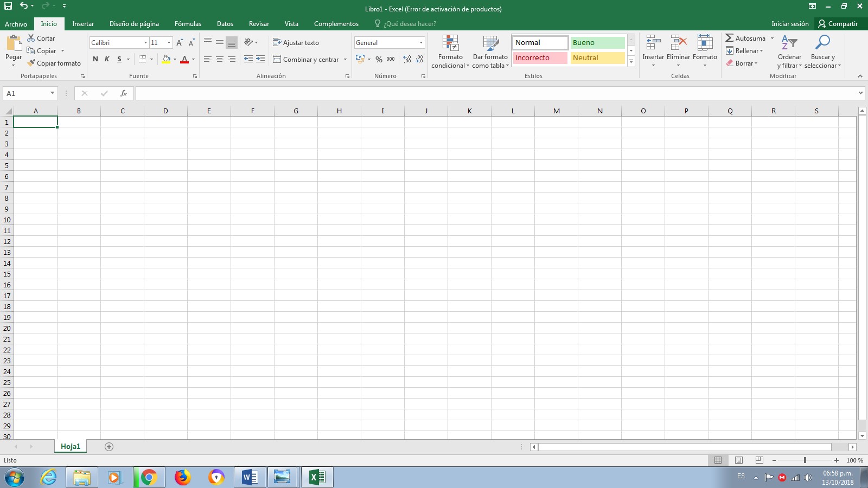Open the Calibri font name dropdown
The image size is (868, 488).
click(145, 43)
